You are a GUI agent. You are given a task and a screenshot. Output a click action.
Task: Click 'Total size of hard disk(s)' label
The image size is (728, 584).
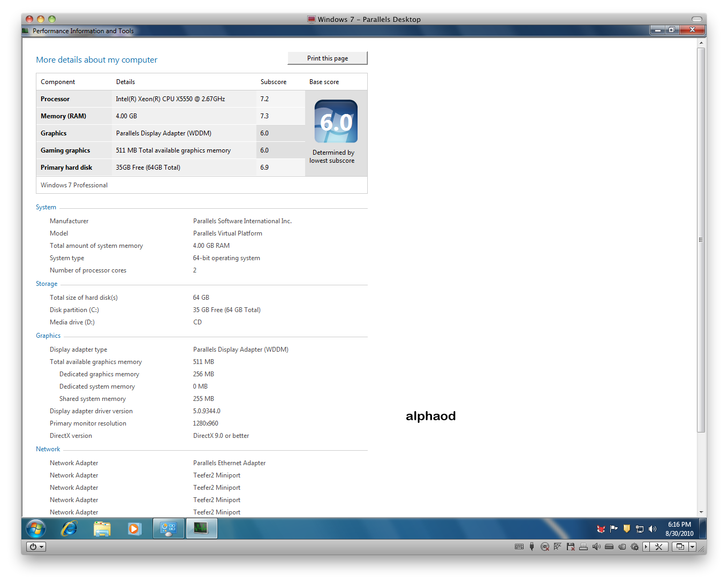pos(84,298)
